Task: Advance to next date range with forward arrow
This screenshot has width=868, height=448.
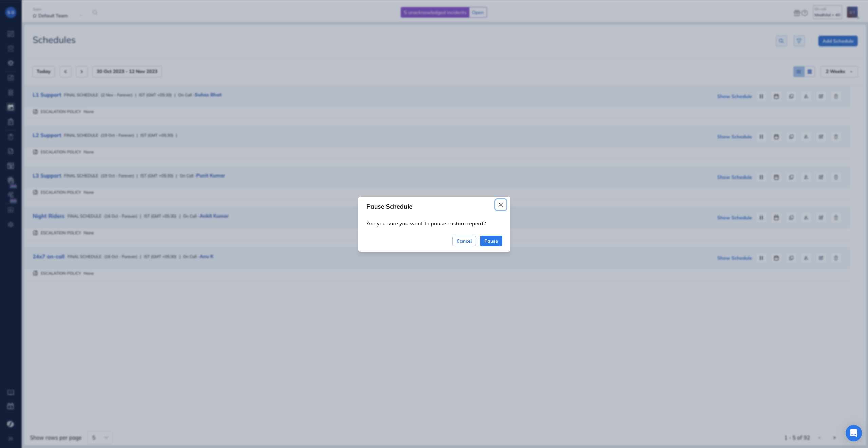Action: pos(81,71)
